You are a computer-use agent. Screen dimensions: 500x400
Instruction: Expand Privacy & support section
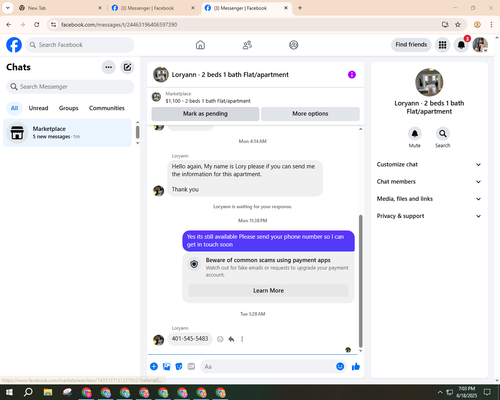pos(429,216)
